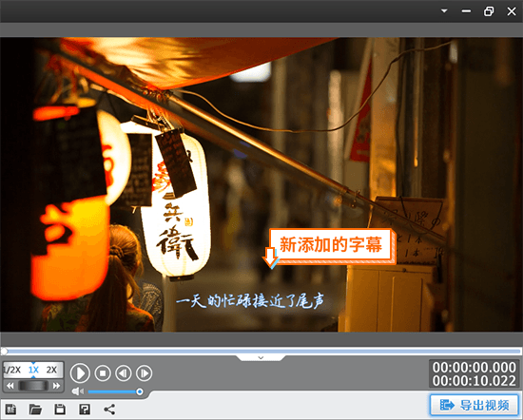
Task: Mute audio with the speaker icon
Action: [x=78, y=391]
